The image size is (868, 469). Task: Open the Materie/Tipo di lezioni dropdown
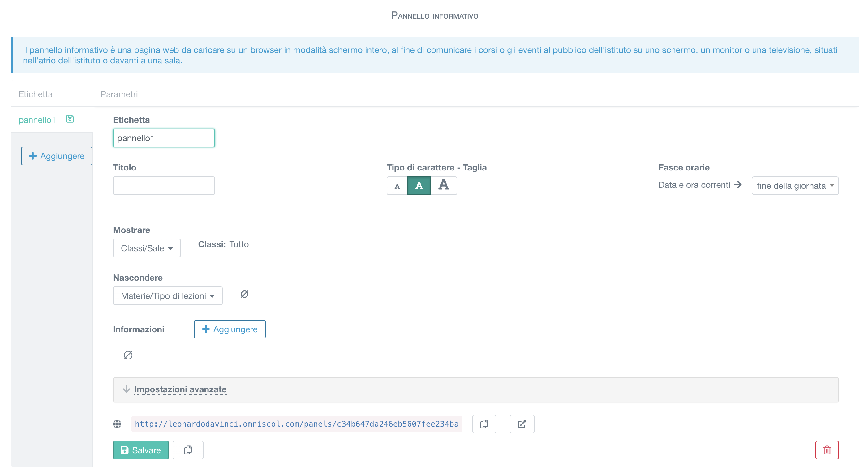pos(167,295)
